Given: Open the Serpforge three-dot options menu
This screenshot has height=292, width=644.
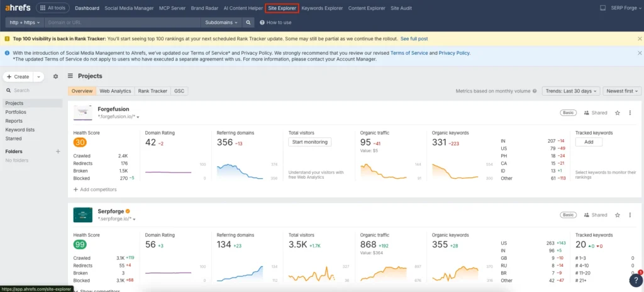Looking at the screenshot, I should click(630, 215).
